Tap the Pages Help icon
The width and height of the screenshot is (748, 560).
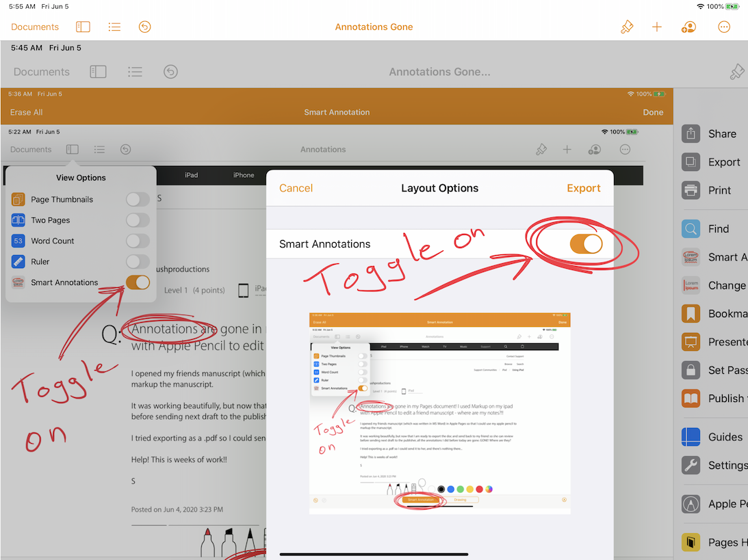(x=691, y=542)
